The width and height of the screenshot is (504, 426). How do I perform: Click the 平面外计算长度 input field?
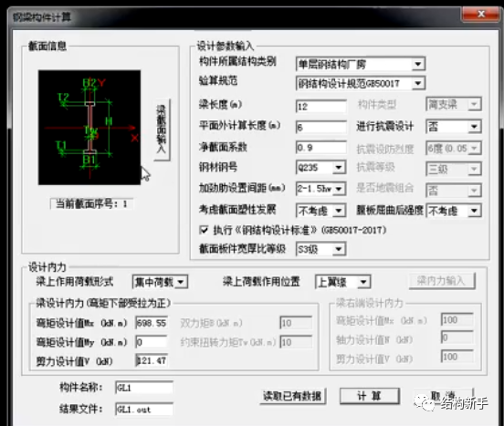point(321,127)
